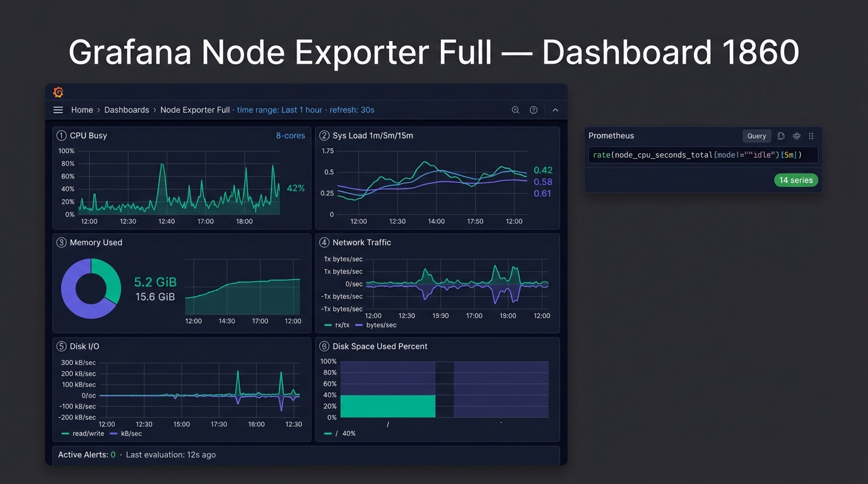Screen dimensions: 868x484
Task: Click the 0.42 load value
Action: (x=542, y=170)
